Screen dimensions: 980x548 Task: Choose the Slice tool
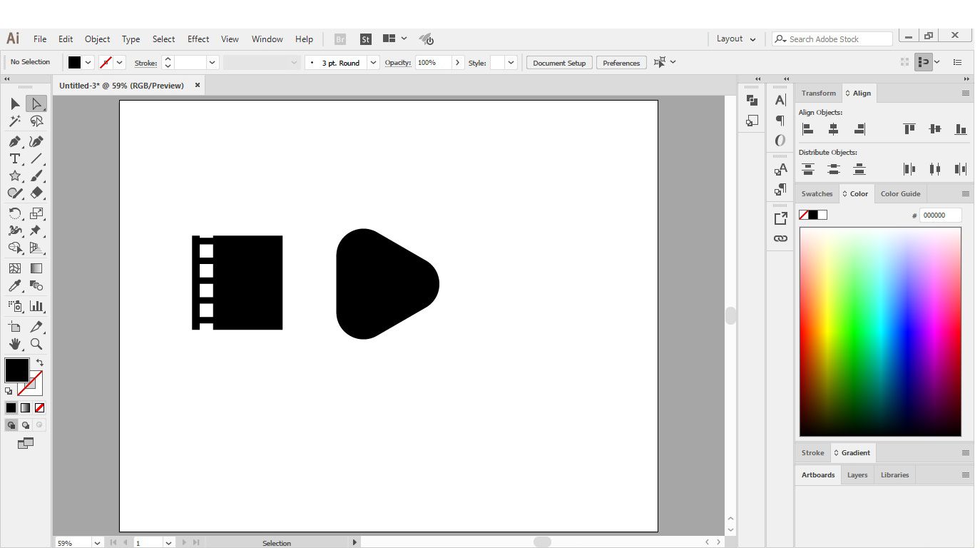pos(36,327)
